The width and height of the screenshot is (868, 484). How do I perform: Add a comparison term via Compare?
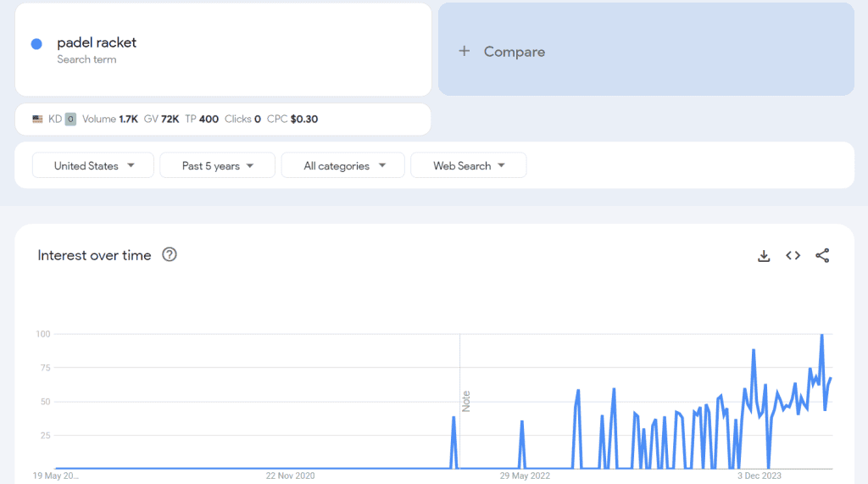pos(646,49)
